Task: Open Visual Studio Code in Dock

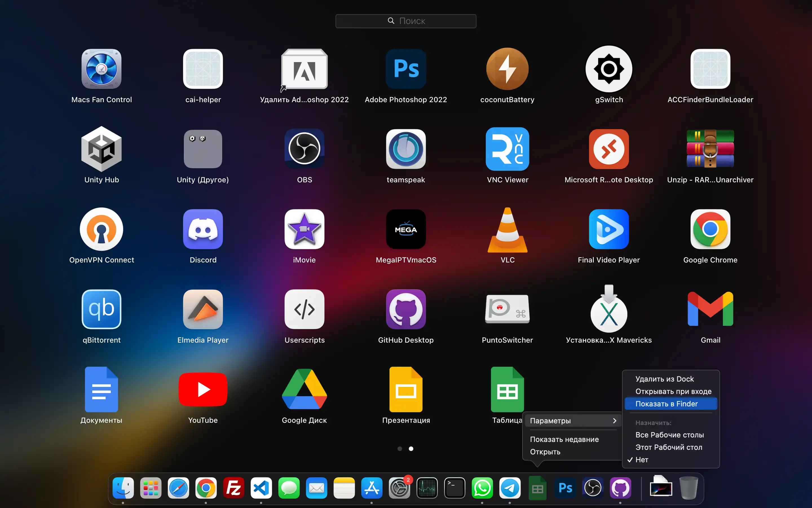Action: click(x=261, y=487)
